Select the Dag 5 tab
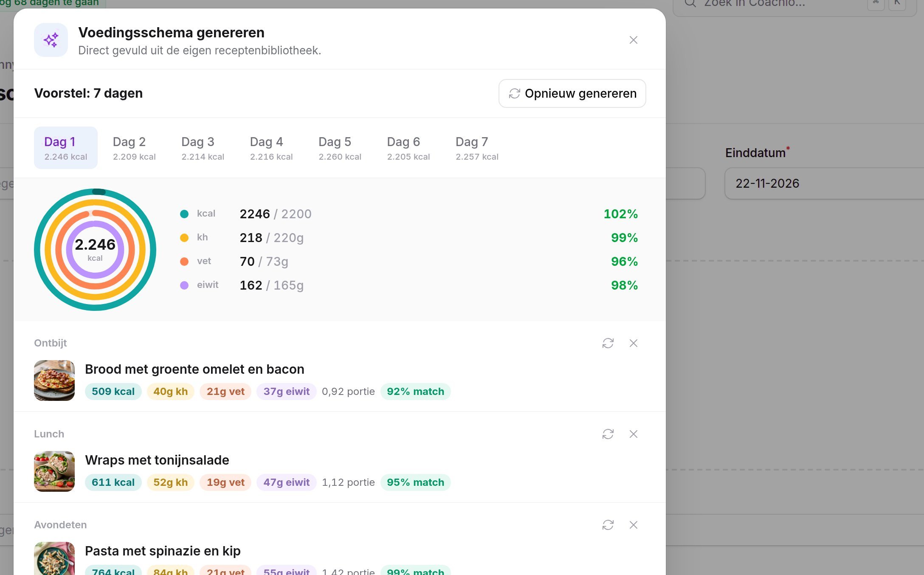The height and width of the screenshot is (575, 924). (340, 148)
